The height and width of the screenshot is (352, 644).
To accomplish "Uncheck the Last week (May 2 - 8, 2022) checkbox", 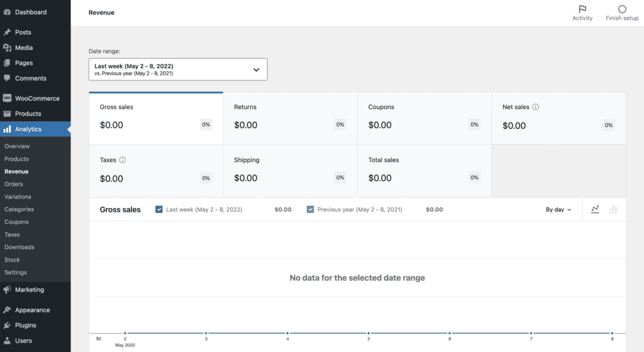I will click(x=159, y=209).
